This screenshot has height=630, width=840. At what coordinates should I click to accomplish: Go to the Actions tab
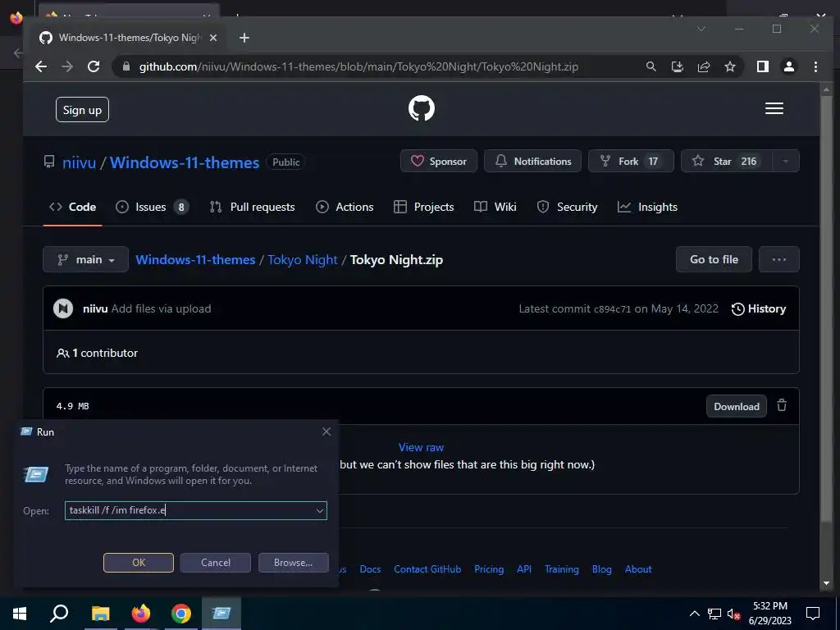[345, 207]
